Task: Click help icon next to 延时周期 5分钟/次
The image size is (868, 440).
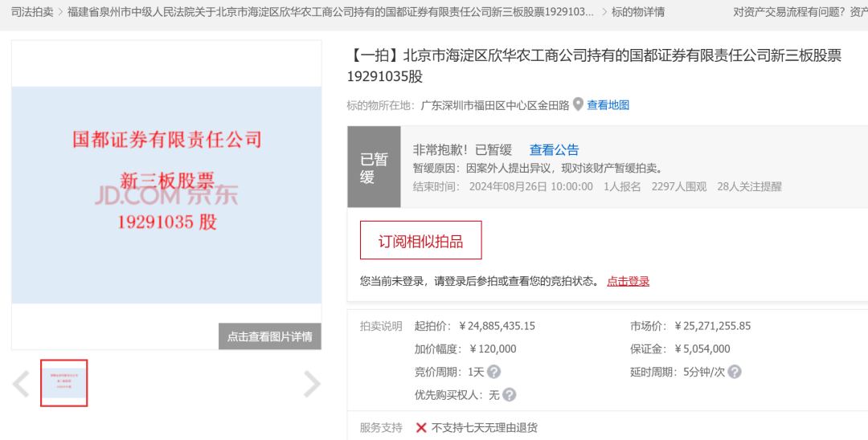Action: click(735, 372)
